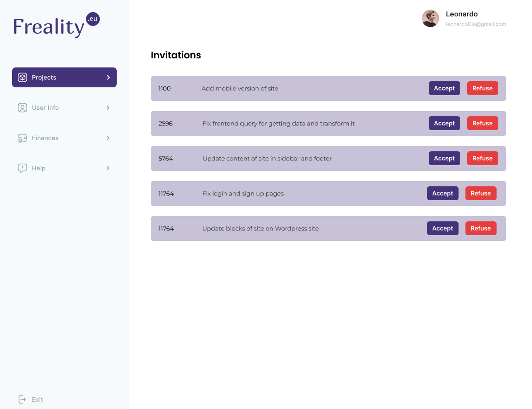Click the Exit text link
Image resolution: width=532 pixels, height=409 pixels.
[x=38, y=399]
